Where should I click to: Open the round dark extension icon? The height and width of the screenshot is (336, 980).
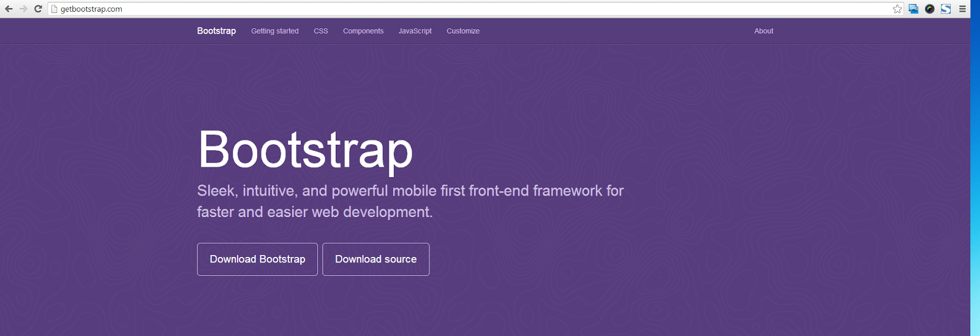pyautogui.click(x=930, y=9)
